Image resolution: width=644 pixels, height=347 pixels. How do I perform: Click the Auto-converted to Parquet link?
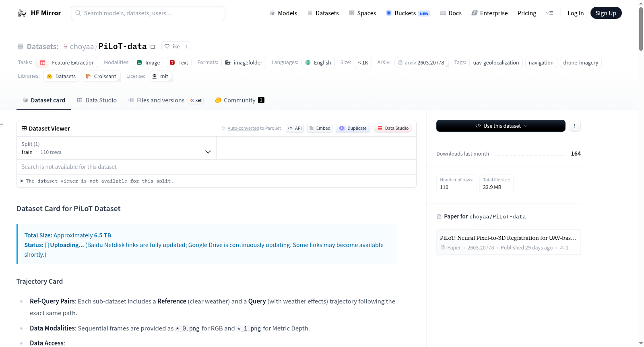click(243, 129)
